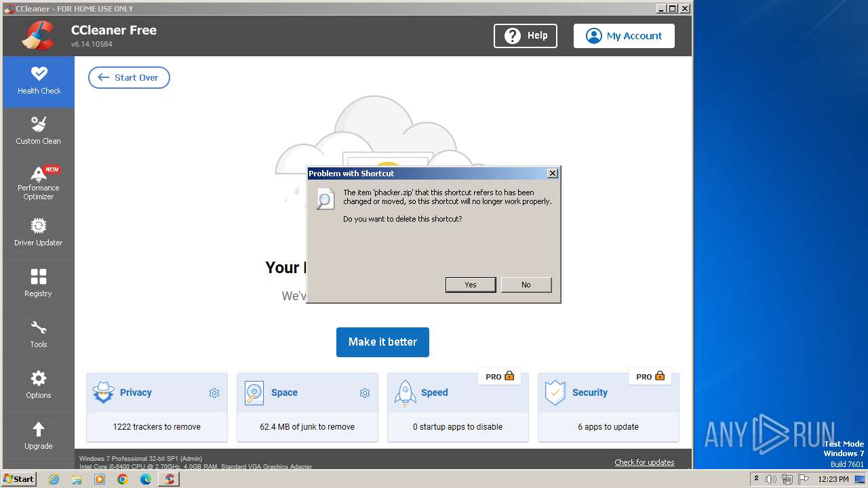Open Space settings gear
868x488 pixels.
click(365, 393)
